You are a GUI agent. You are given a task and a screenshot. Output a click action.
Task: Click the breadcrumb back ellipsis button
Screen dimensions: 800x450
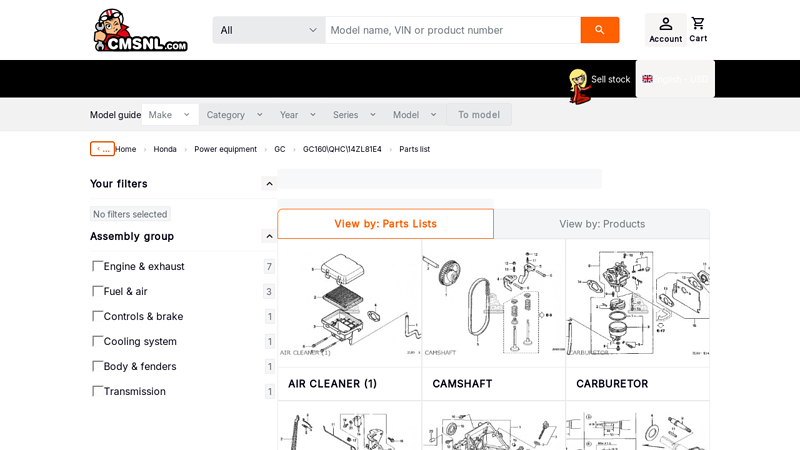102,149
